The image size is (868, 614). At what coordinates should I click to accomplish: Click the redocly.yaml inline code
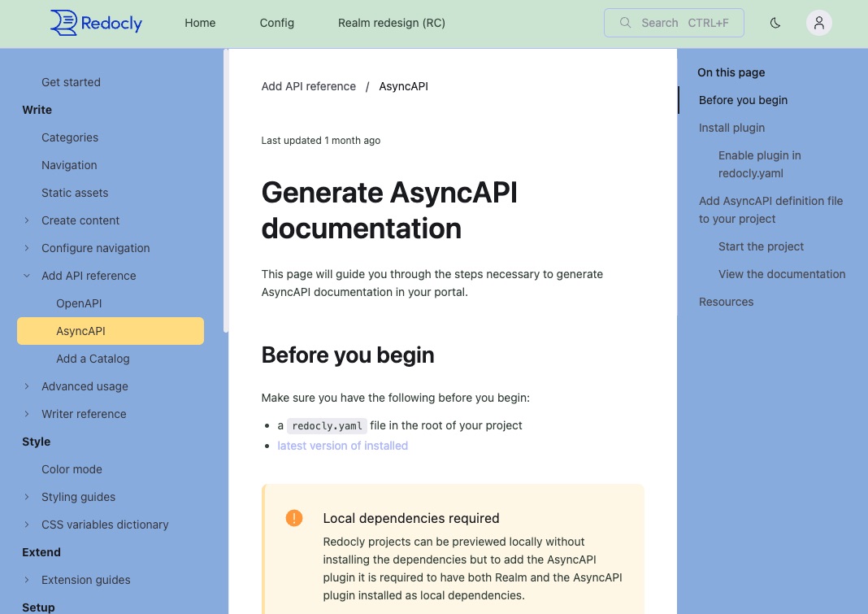click(327, 425)
